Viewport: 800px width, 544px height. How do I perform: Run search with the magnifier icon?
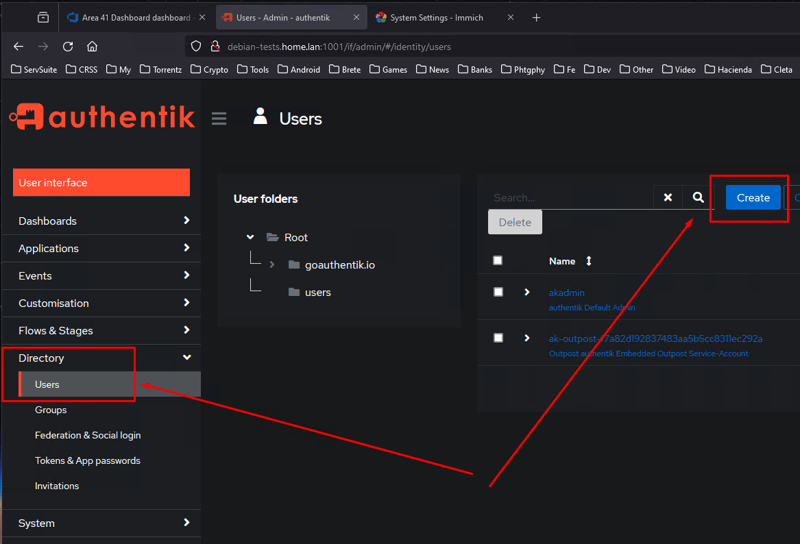698,197
